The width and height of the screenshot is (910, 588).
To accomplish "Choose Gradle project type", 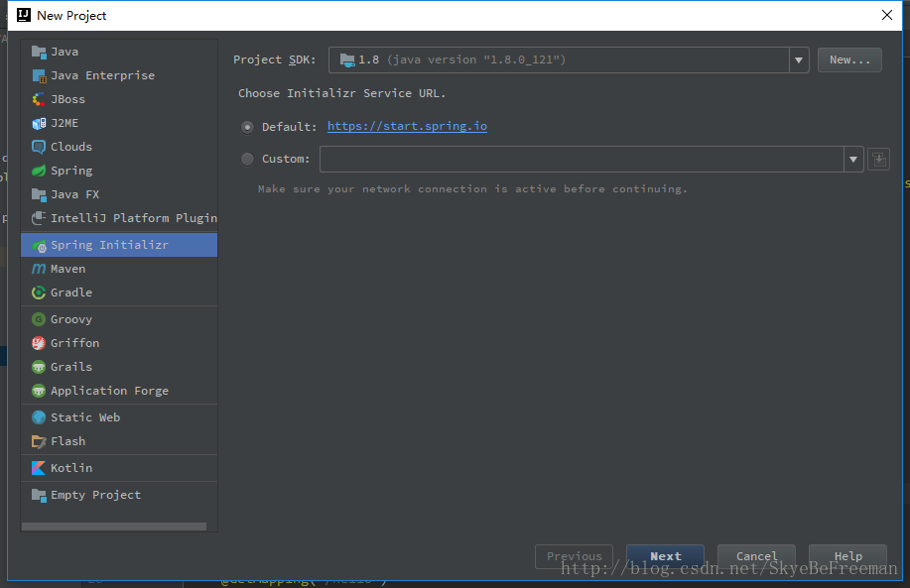I will pos(119,293).
